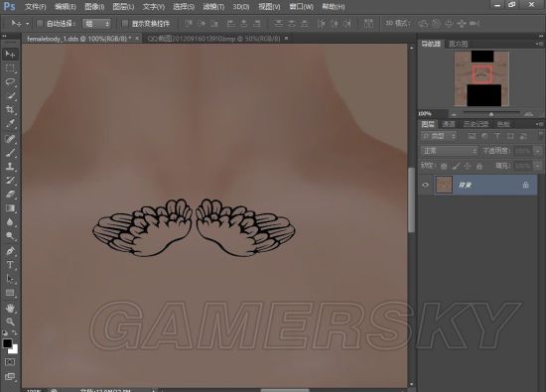
Task: Click the foreground black color swatch
Action: (7, 343)
